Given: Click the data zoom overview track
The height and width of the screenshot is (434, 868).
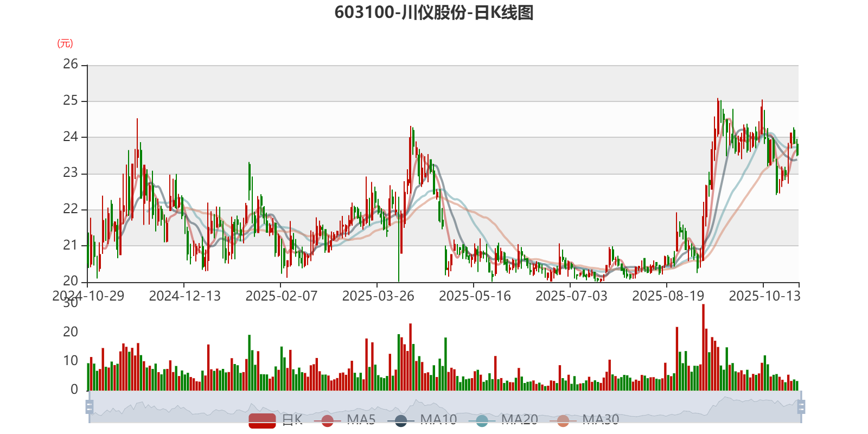Looking at the screenshot, I should tap(445, 407).
